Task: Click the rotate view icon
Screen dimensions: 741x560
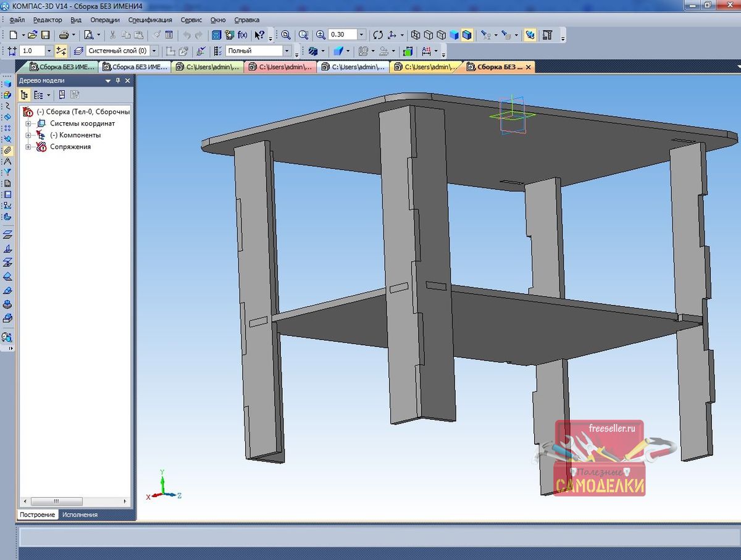Action: coord(378,35)
